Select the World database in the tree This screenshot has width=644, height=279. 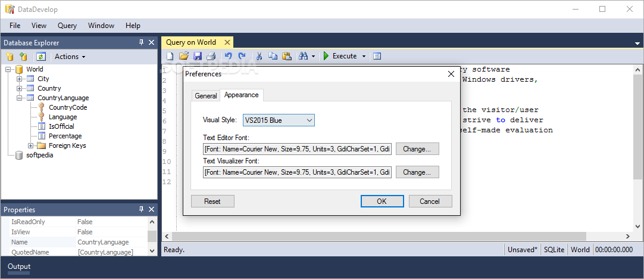click(35, 69)
